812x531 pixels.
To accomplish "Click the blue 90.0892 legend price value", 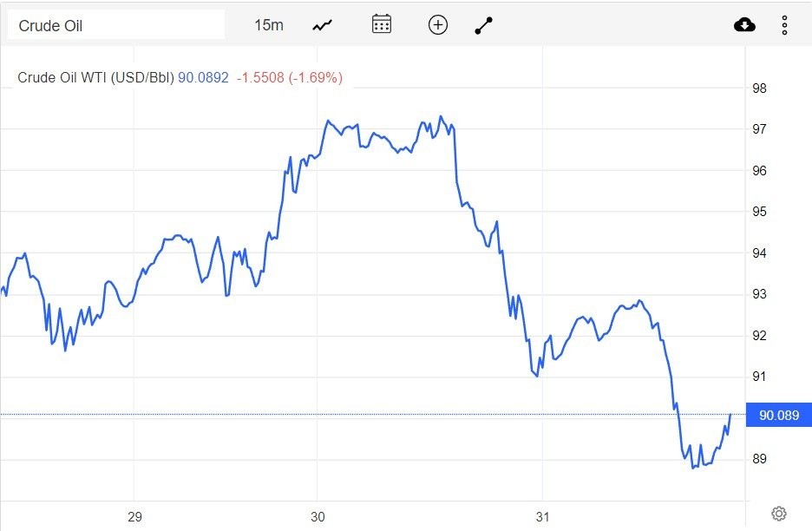I will click(203, 78).
